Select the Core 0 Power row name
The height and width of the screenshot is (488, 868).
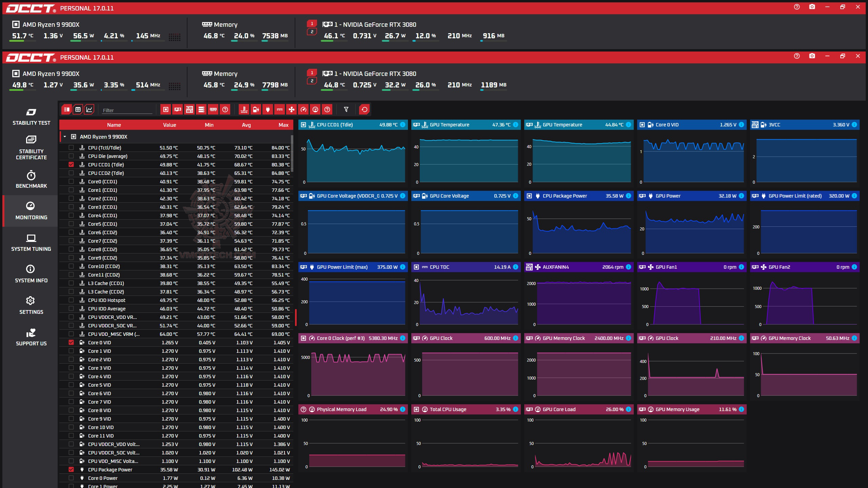[x=103, y=478]
